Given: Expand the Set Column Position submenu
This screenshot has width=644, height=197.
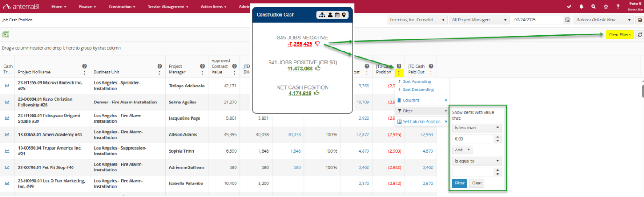Looking at the screenshot, I should (x=421, y=122).
